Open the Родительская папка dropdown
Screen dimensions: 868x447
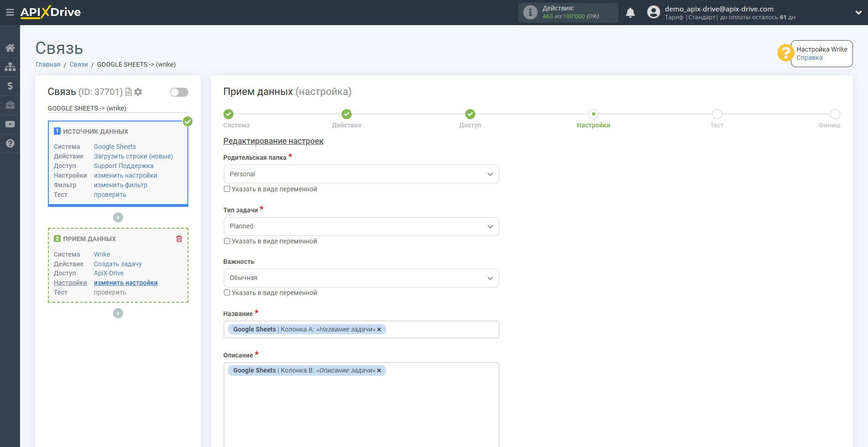361,174
